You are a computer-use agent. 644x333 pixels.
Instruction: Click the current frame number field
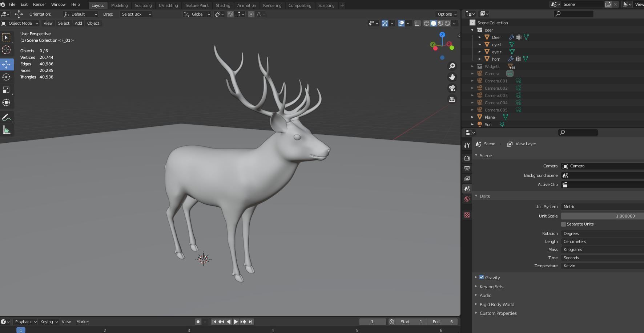(x=373, y=322)
